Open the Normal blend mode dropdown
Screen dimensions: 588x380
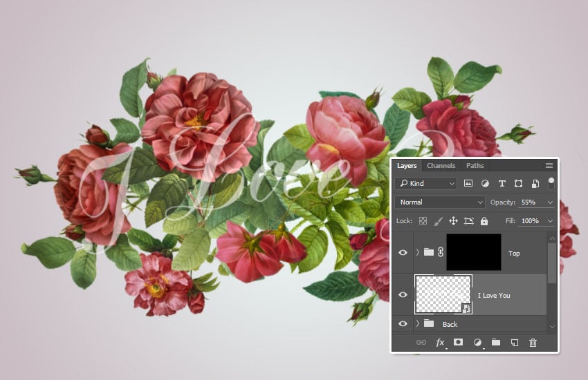[439, 202]
